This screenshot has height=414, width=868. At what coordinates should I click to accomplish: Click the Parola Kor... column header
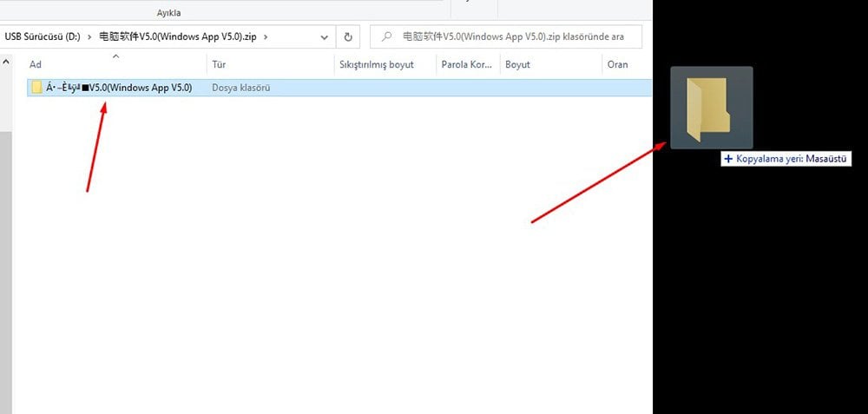466,64
